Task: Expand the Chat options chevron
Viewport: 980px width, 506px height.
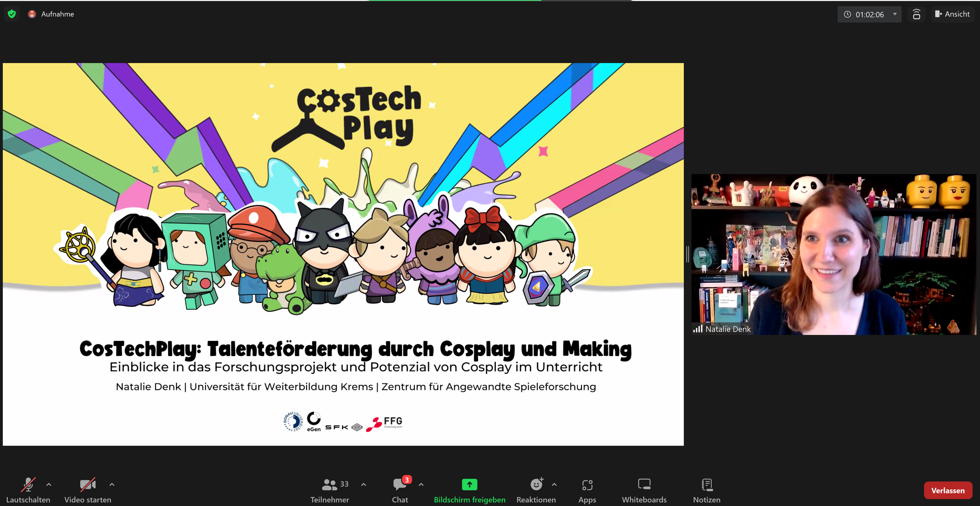Action: tap(421, 484)
